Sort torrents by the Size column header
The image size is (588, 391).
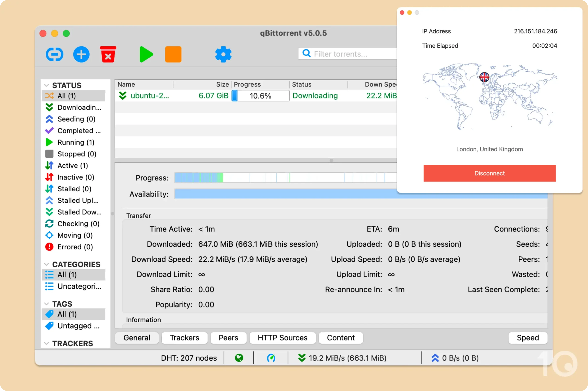[202, 84]
